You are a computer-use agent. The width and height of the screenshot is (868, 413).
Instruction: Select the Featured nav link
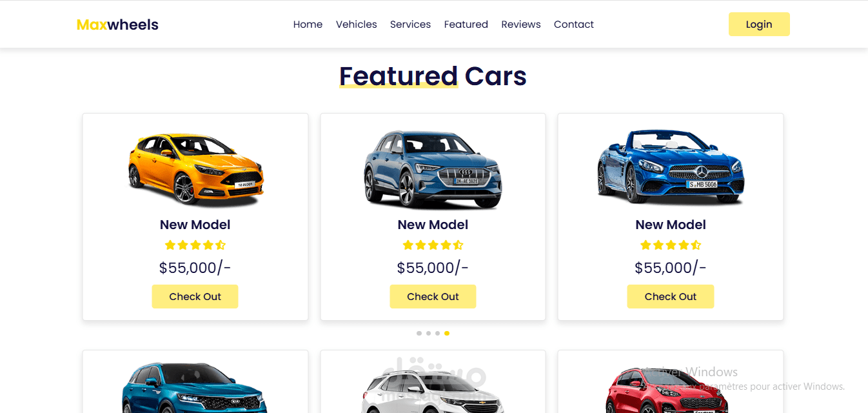[x=466, y=25]
